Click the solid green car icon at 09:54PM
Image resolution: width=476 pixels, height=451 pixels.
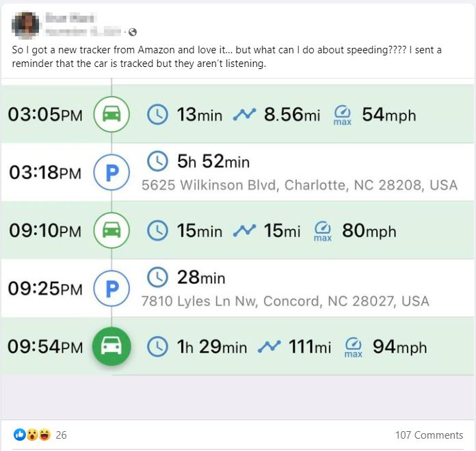111,347
